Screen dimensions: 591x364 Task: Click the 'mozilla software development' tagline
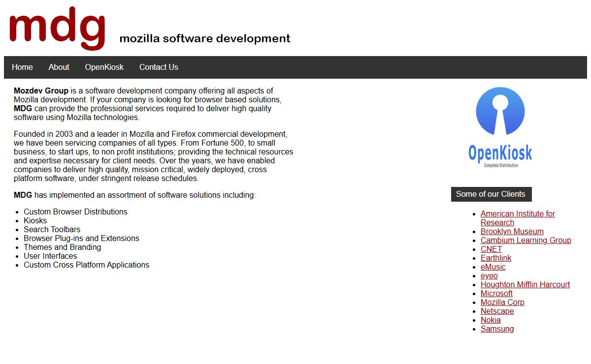pyautogui.click(x=205, y=38)
